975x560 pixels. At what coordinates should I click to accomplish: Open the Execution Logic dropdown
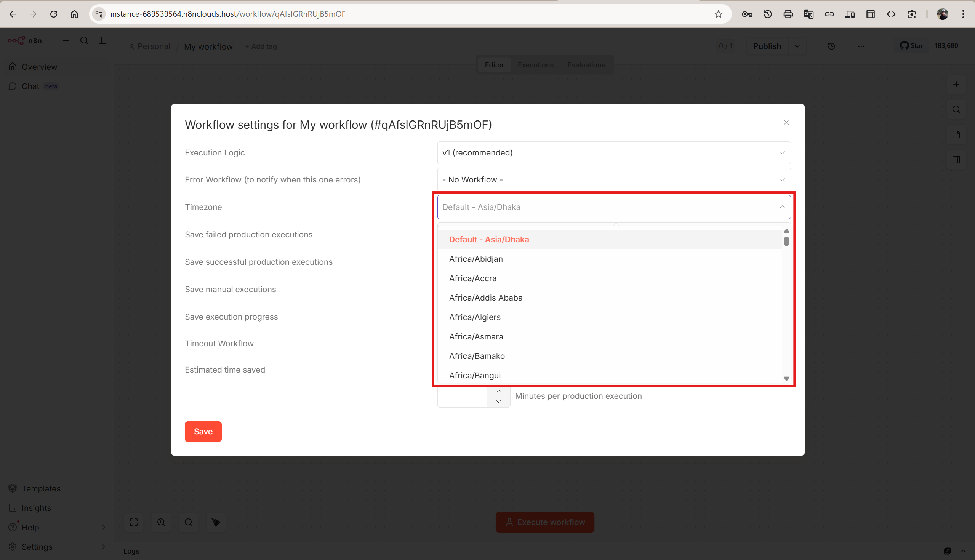613,153
